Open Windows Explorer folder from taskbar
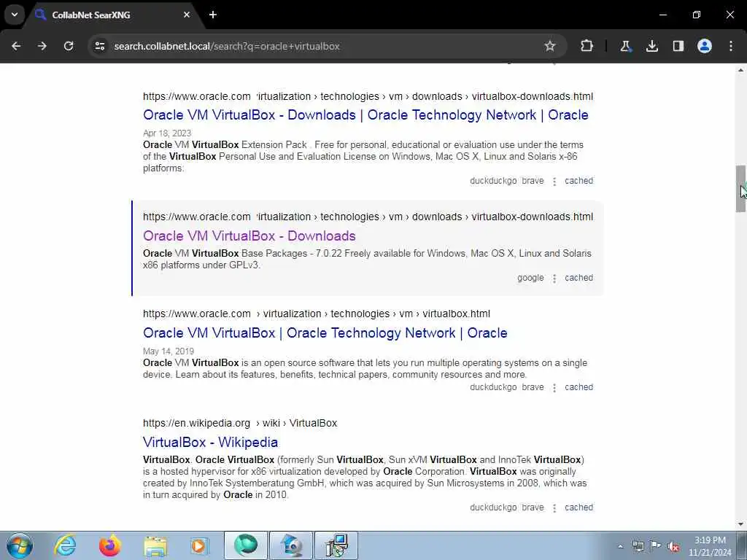The height and width of the screenshot is (560, 747). click(x=155, y=545)
